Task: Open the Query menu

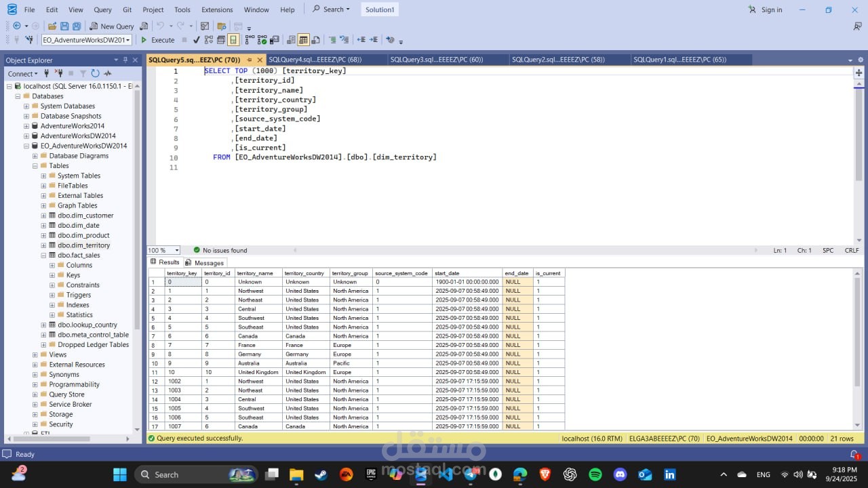Action: pos(102,9)
